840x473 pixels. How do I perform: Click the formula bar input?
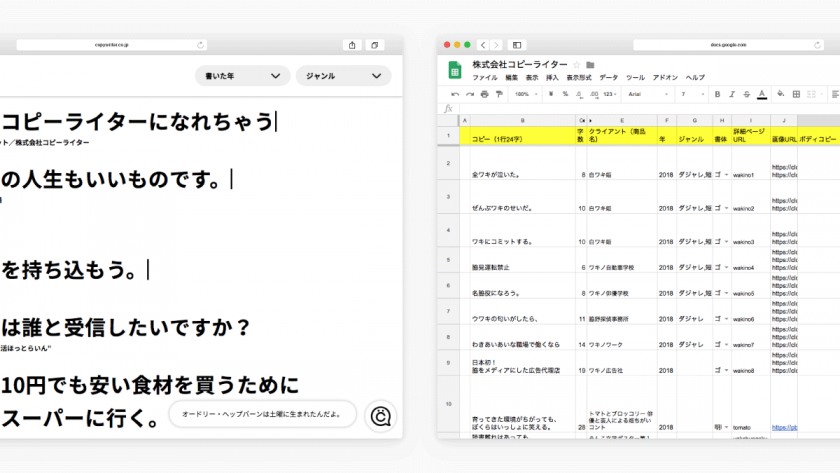(x=648, y=109)
